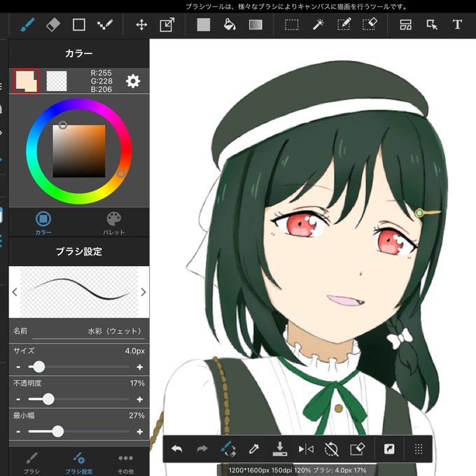The width and height of the screenshot is (476, 476).
Task: Toggle brush/eraser switch in shortcut bar
Action: tap(228, 449)
